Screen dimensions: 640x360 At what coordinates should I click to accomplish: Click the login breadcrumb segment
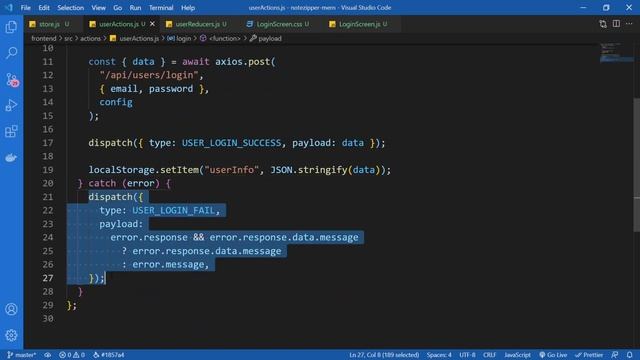(x=179, y=38)
